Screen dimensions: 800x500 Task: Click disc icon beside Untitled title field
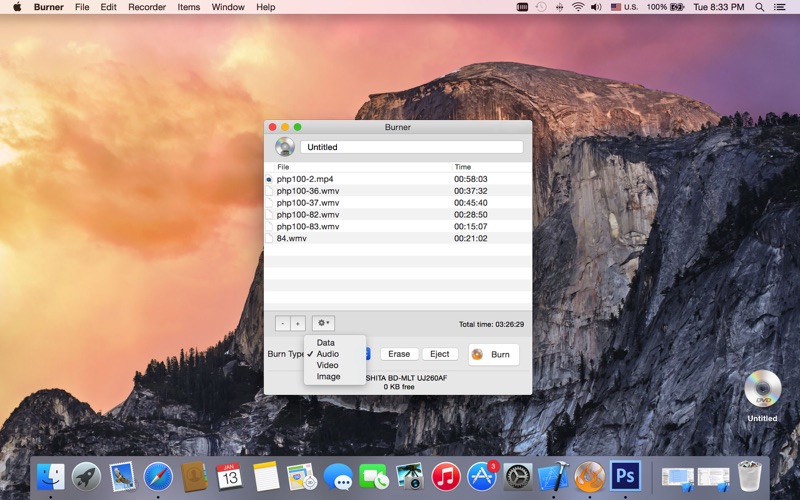(285, 147)
